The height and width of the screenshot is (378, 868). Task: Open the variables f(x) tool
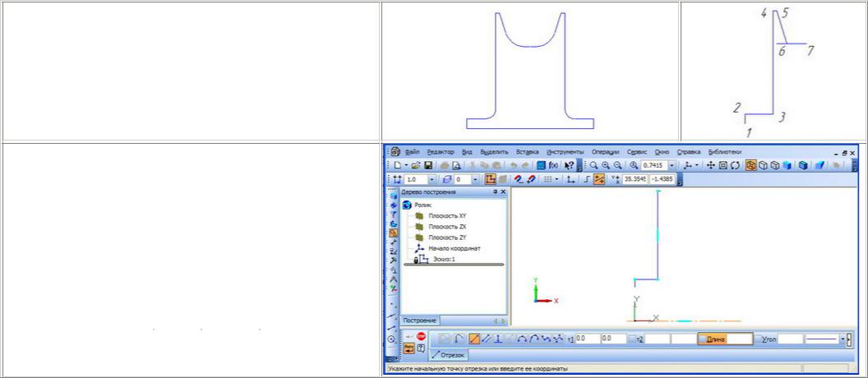pos(553,165)
